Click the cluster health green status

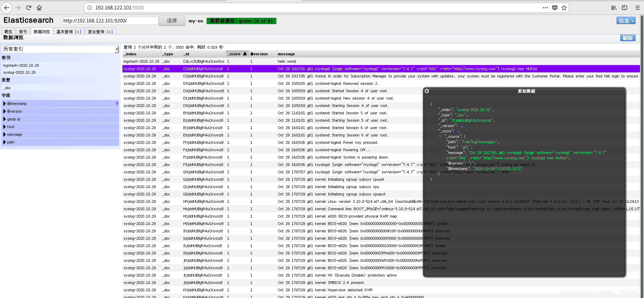[x=241, y=21]
